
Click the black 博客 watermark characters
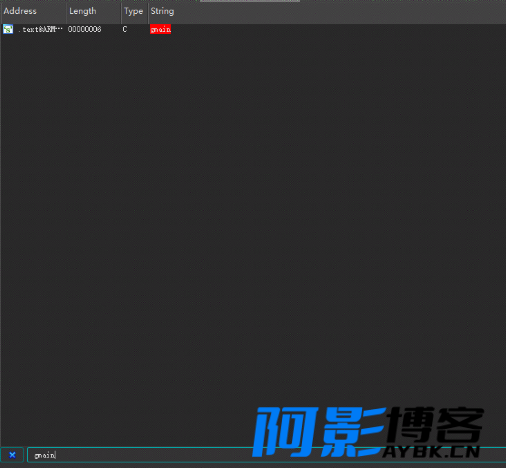[x=437, y=424]
